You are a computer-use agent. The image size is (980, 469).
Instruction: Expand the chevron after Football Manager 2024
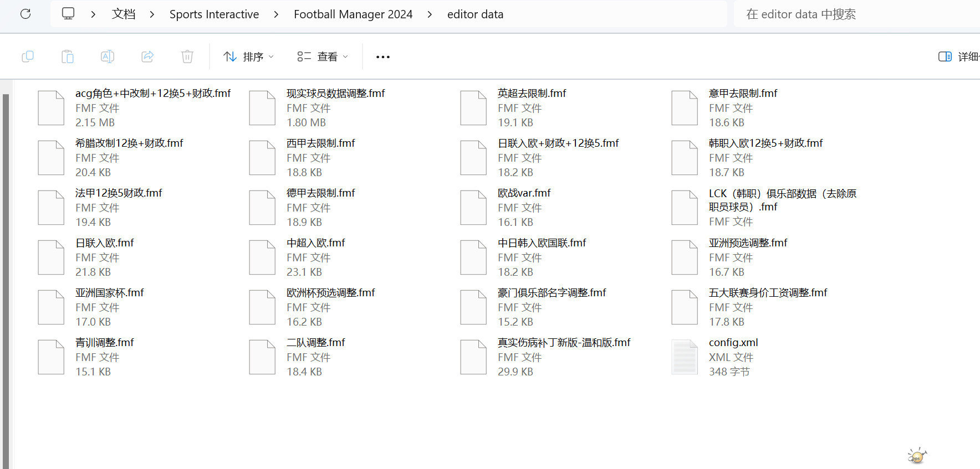430,14
